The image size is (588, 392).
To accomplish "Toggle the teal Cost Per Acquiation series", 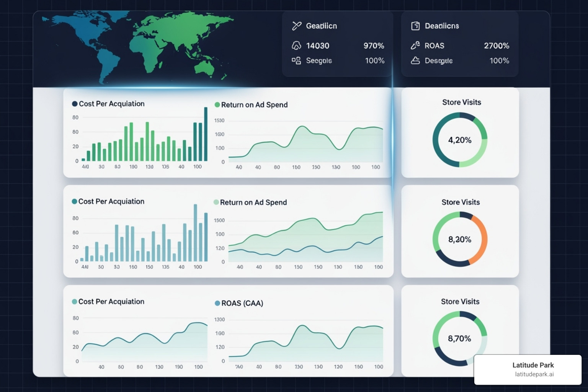I will pos(75,201).
